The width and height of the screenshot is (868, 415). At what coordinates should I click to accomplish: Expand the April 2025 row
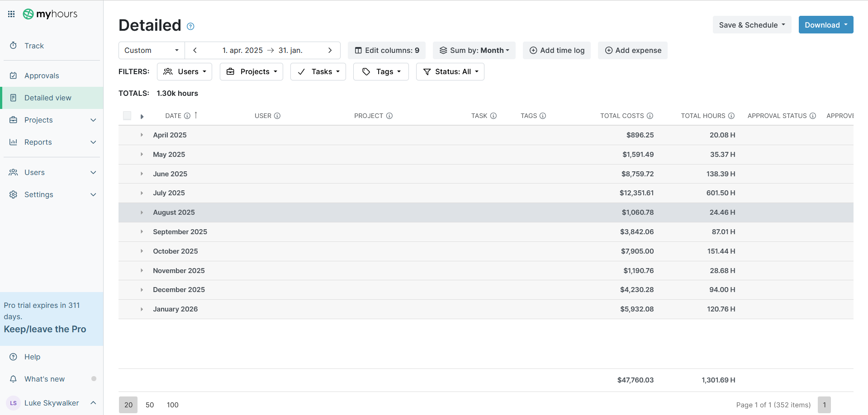click(142, 135)
